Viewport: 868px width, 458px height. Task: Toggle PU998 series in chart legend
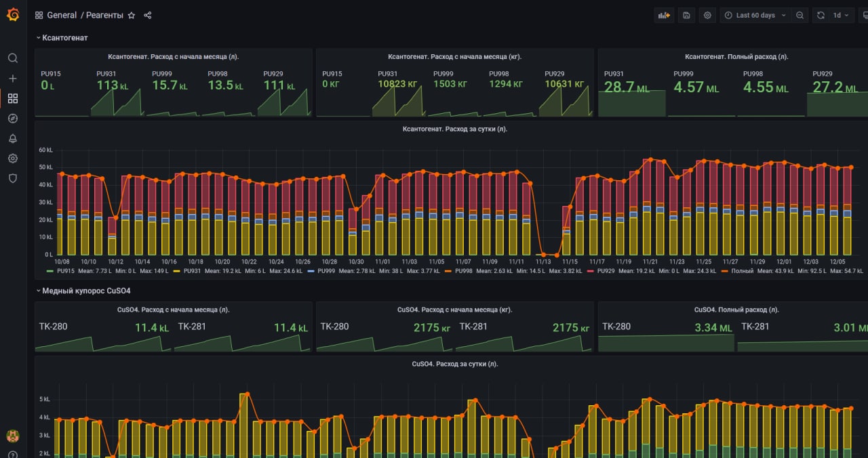tap(464, 271)
